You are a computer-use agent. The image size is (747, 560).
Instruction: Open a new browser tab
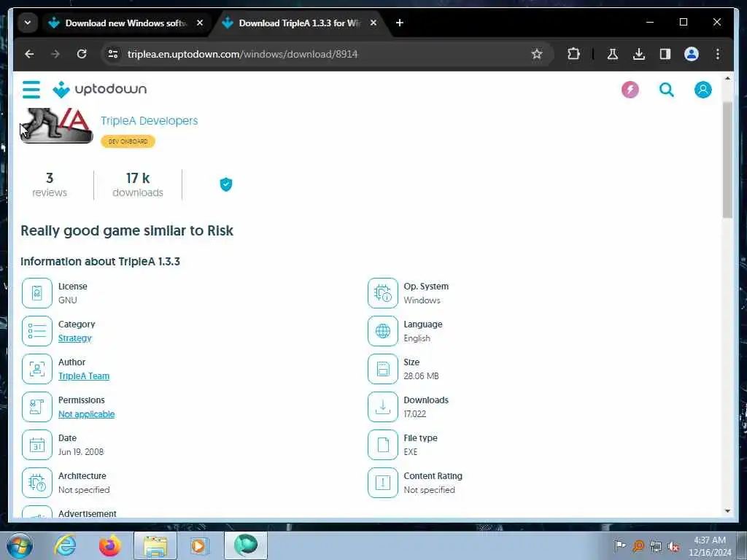400,23
